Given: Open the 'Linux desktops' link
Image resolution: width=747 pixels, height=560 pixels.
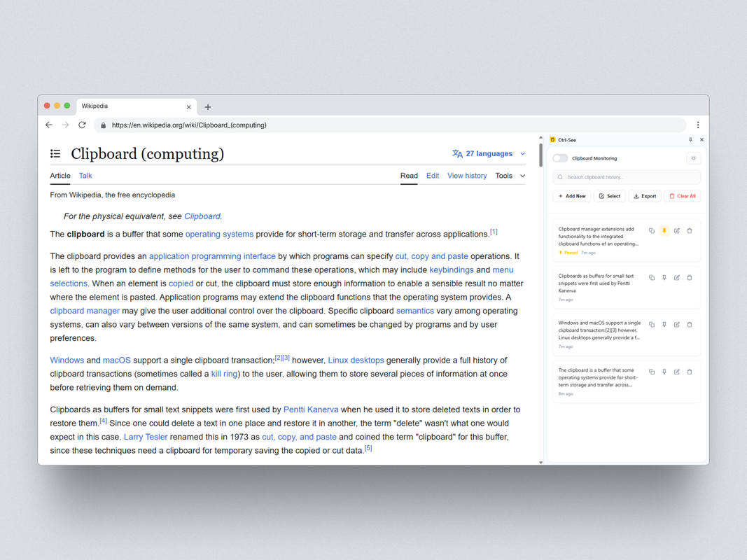Looking at the screenshot, I should (x=356, y=360).
